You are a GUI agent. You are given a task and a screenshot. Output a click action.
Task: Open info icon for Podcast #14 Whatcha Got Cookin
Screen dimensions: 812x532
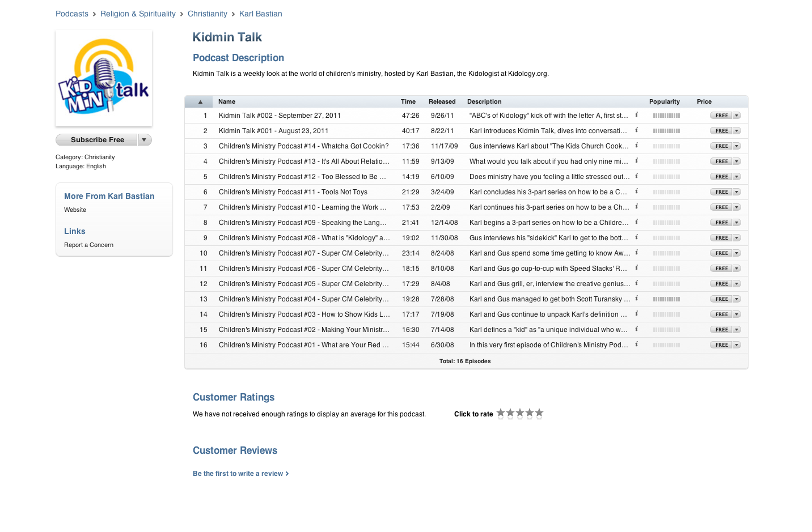636,146
